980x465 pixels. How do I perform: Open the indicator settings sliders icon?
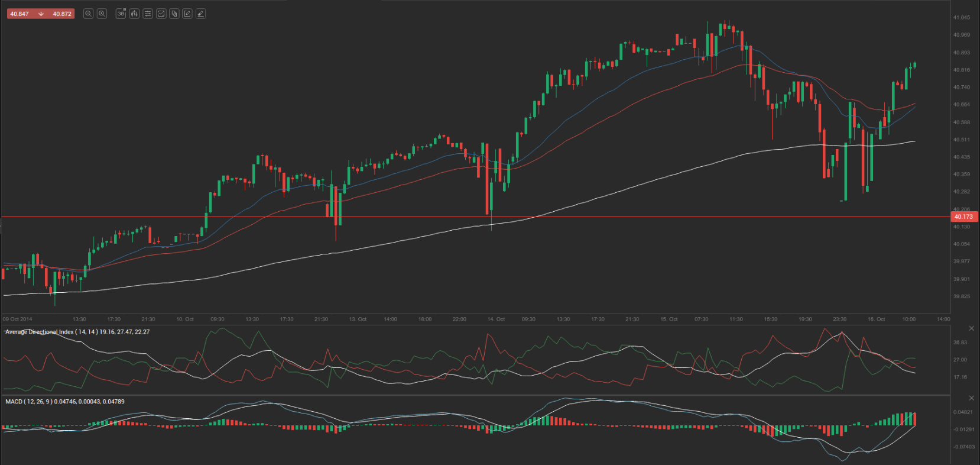coord(148,14)
